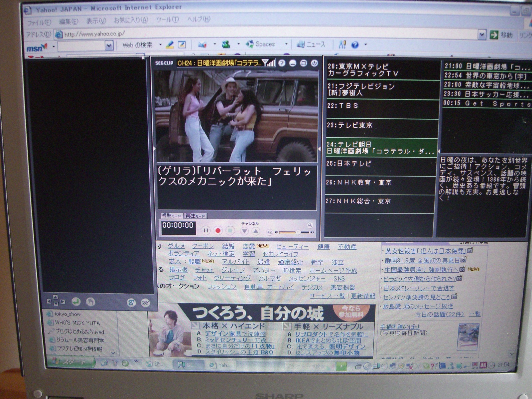The width and height of the screenshot is (532, 399).
Task: Open the グルメ link on Yahoo
Action: point(176,246)
